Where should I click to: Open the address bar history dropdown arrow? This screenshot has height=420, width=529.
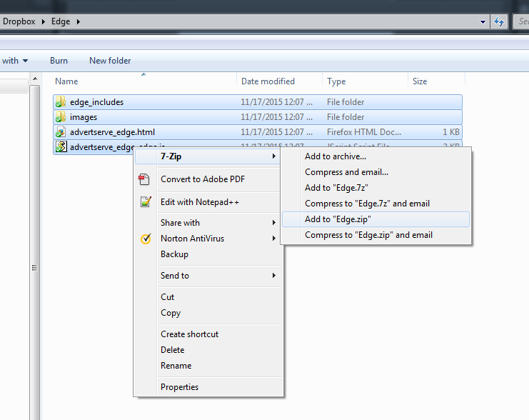pos(483,22)
